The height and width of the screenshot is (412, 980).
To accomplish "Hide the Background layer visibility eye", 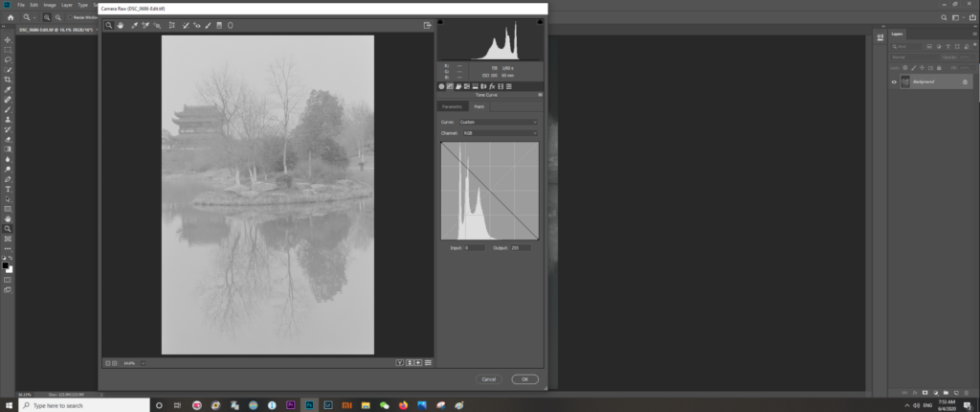I will pos(894,82).
